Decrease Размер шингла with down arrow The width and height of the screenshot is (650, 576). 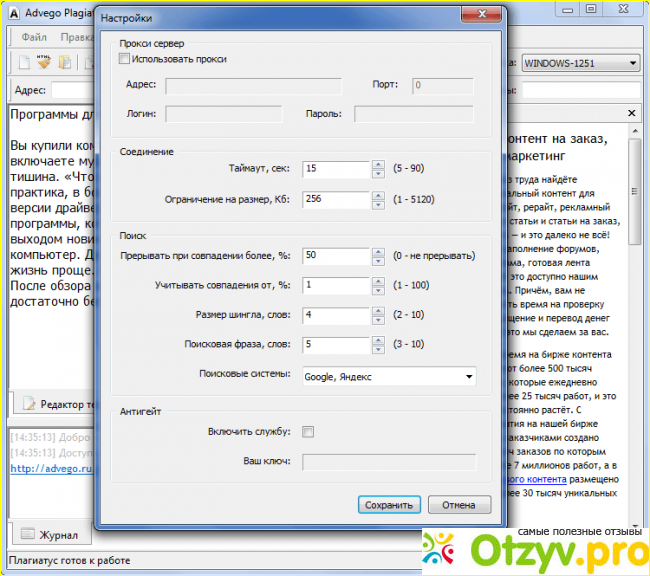(377, 321)
